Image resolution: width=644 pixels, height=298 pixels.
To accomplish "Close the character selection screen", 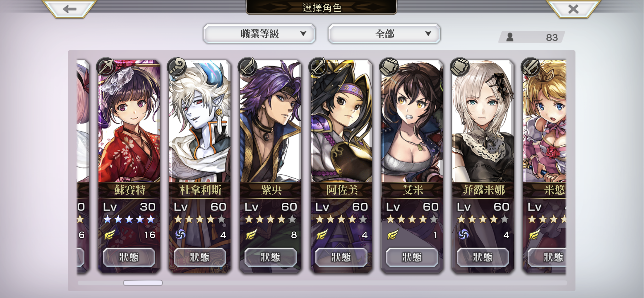I will [x=573, y=9].
